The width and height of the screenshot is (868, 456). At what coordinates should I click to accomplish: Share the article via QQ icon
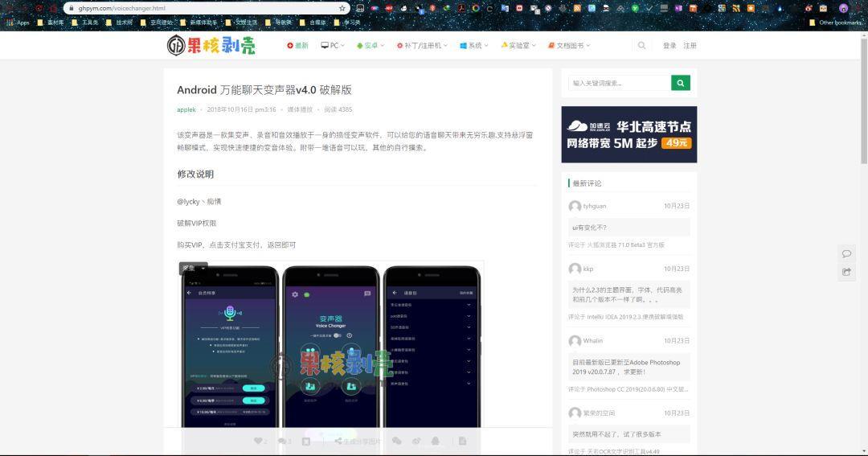click(436, 441)
